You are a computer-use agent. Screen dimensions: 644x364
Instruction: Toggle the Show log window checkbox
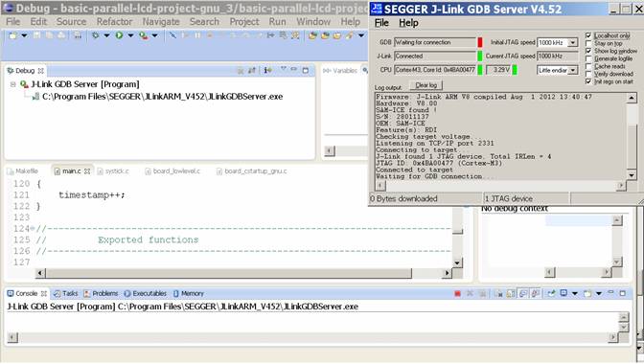point(588,51)
